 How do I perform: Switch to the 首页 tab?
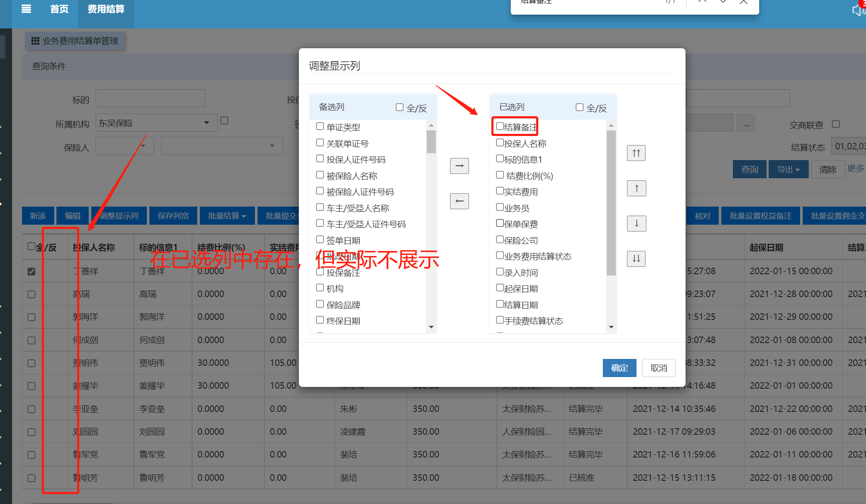click(59, 9)
